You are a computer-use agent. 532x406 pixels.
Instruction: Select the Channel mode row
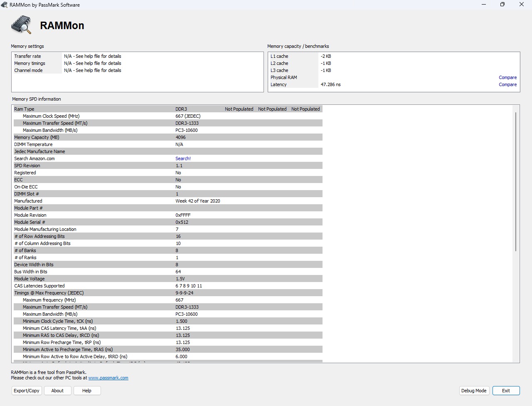137,70
